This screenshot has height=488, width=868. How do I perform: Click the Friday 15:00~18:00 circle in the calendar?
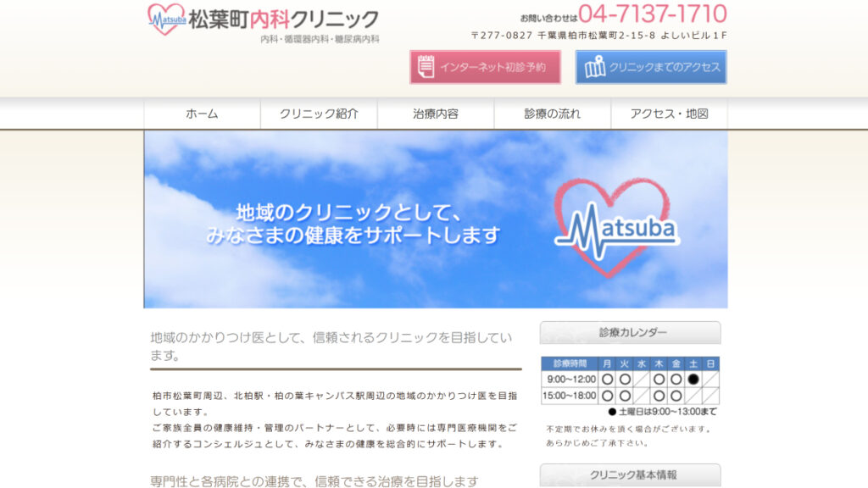(676, 396)
